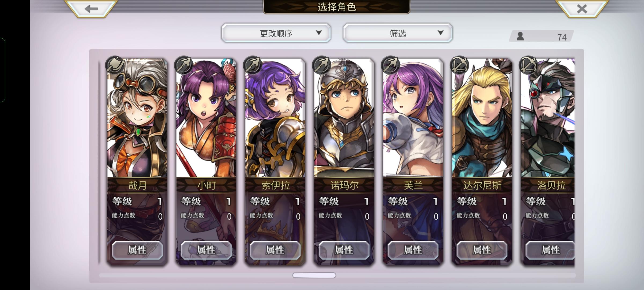Select 芙兰 character portrait

coord(413,118)
